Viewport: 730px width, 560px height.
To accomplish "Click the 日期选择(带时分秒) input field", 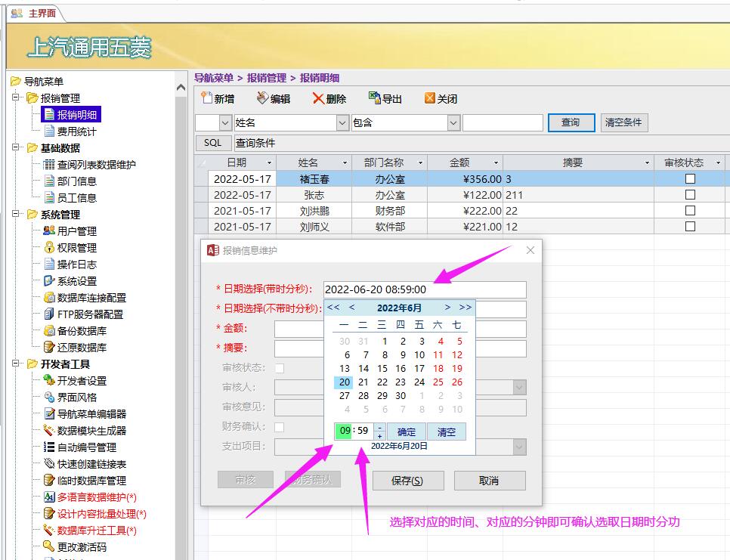I will point(425,289).
